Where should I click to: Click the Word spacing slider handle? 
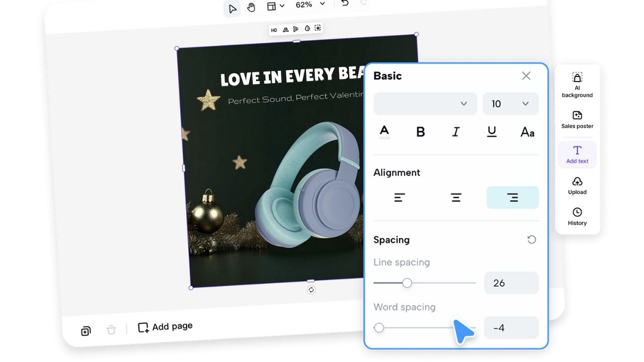point(379,328)
